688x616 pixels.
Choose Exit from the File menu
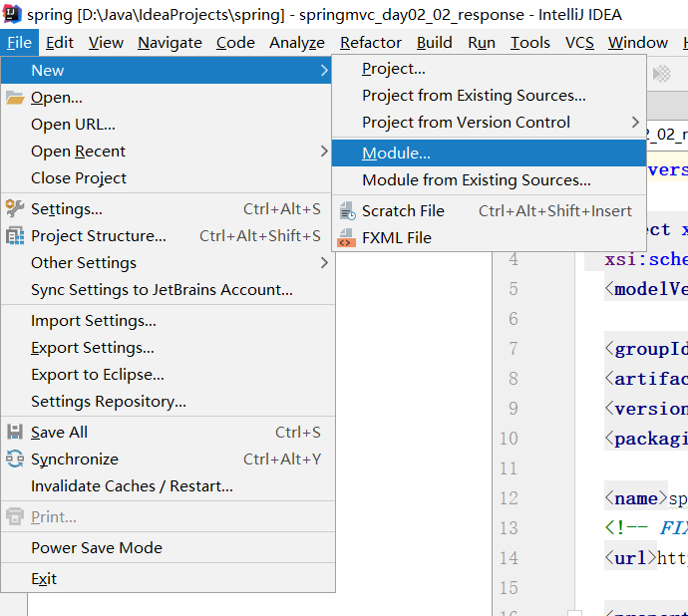coord(44,579)
